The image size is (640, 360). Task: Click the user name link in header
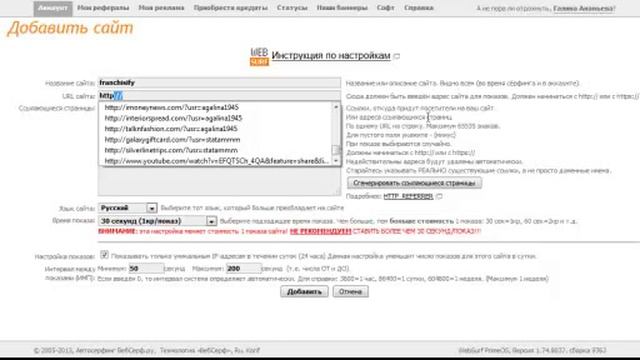(x=584, y=8)
